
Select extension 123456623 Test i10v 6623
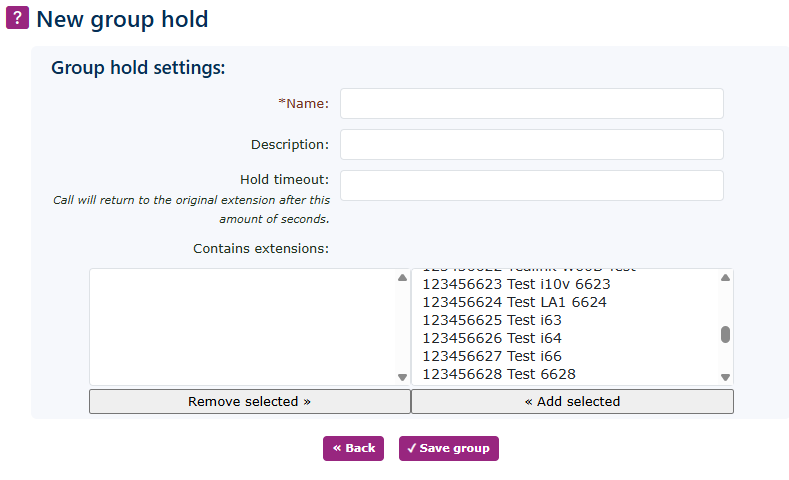tap(516, 284)
